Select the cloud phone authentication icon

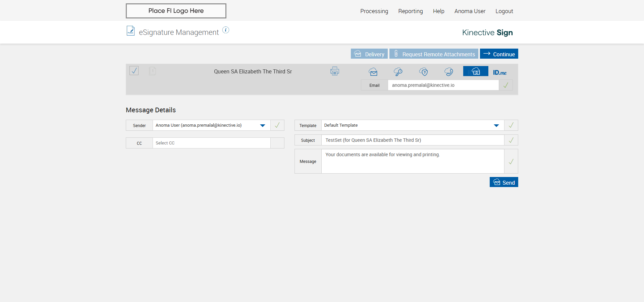coord(448,72)
